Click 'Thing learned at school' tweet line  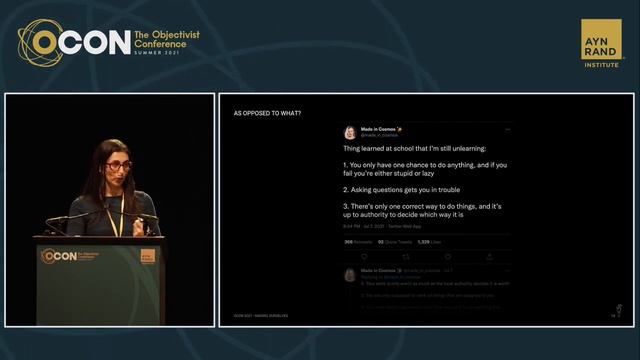click(x=415, y=149)
